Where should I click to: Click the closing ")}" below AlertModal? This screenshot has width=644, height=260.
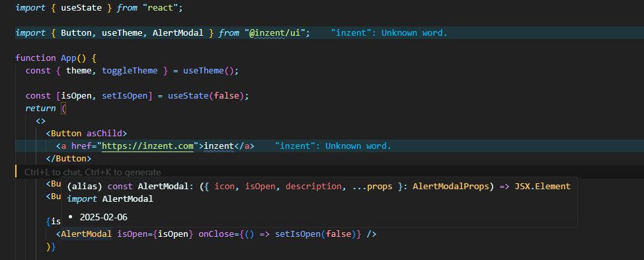point(50,247)
